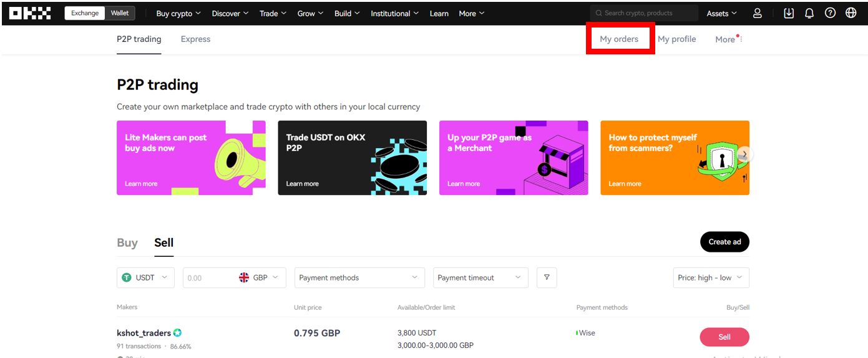868x358 pixels.
Task: Click the amount input field showing 0.00
Action: pyautogui.click(x=210, y=278)
